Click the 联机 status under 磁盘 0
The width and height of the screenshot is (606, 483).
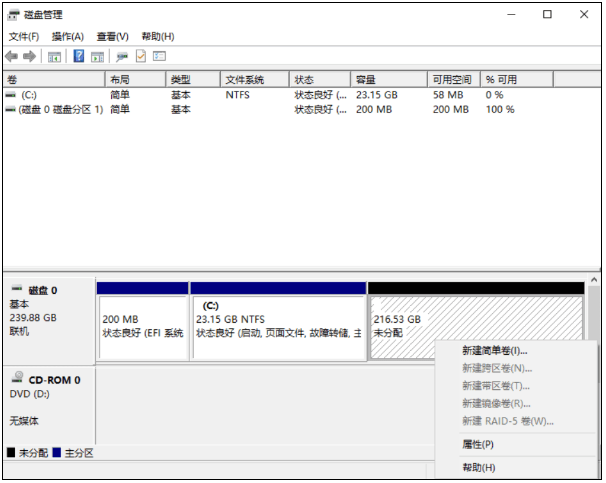(x=19, y=332)
